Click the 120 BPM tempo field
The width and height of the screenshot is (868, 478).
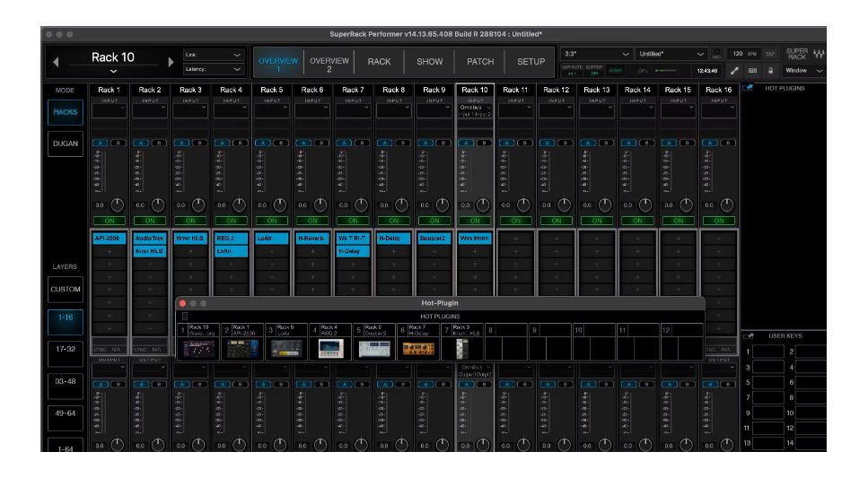pos(743,54)
